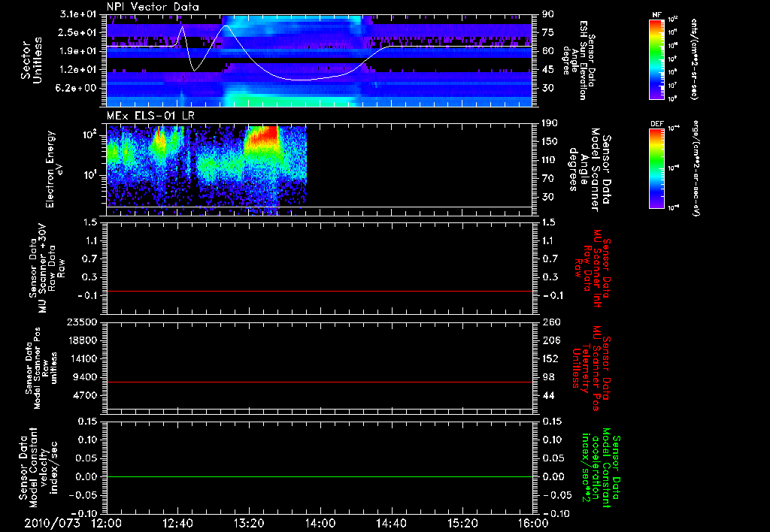Click the "Model Scanner Angle degrees" axis label
The width and height of the screenshot is (770, 532).
click(x=590, y=169)
